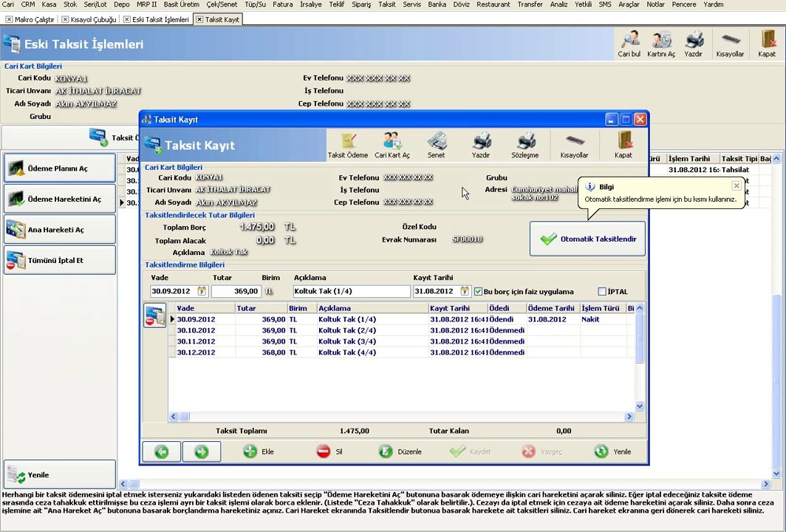
Task: Click Yazdır in Eski Taksit İşlemleri toolbar
Action: tap(694, 44)
